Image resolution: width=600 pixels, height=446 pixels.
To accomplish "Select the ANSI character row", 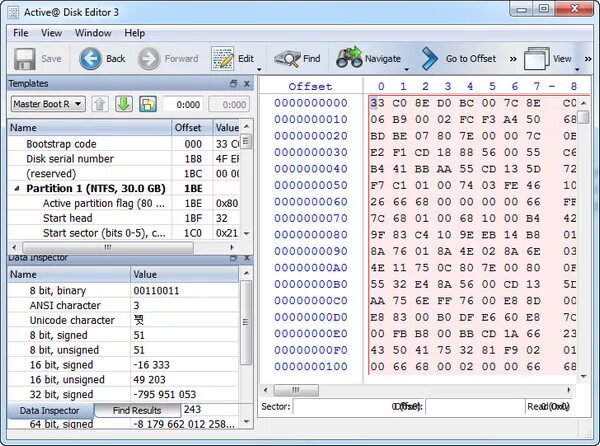I will click(x=123, y=306).
